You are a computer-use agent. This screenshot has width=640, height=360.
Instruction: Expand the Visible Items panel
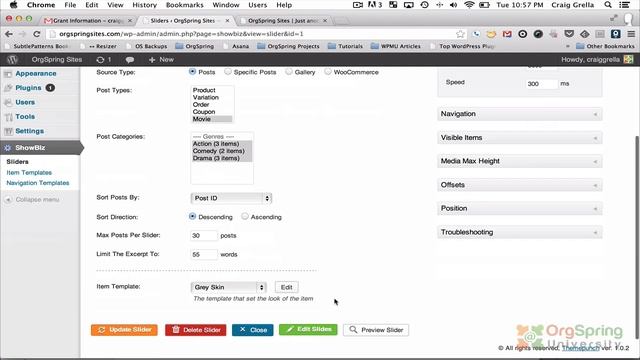520,138
